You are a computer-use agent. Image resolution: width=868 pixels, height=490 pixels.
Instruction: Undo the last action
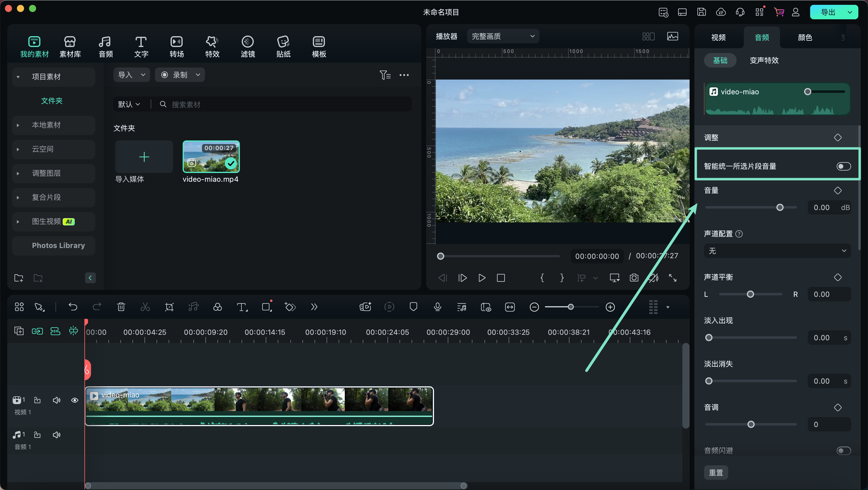[x=73, y=307]
